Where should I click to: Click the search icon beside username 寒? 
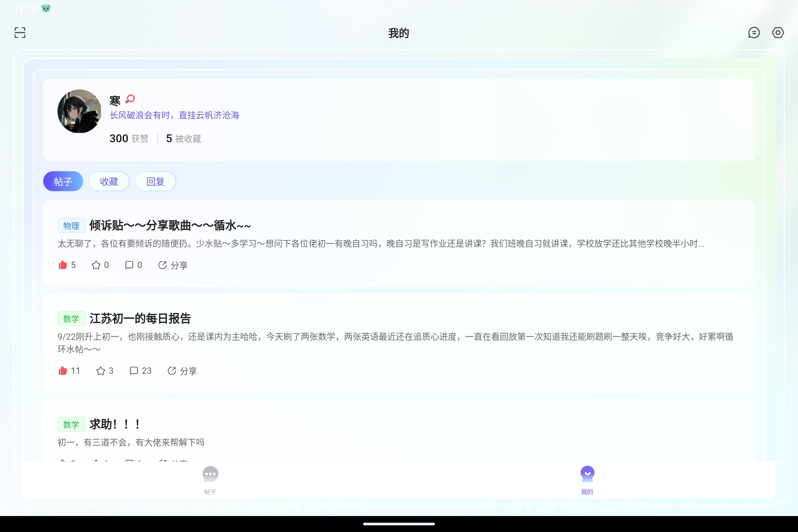pos(130,99)
